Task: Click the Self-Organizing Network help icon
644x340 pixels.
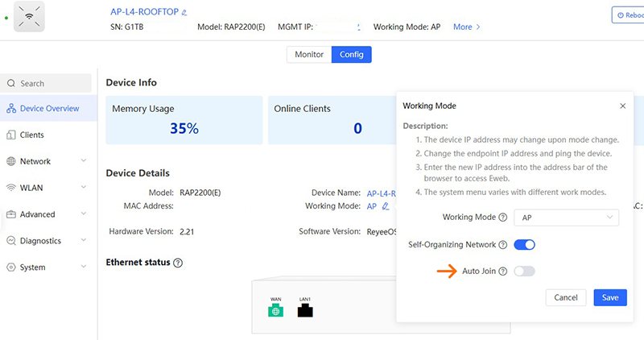Action: click(x=502, y=245)
